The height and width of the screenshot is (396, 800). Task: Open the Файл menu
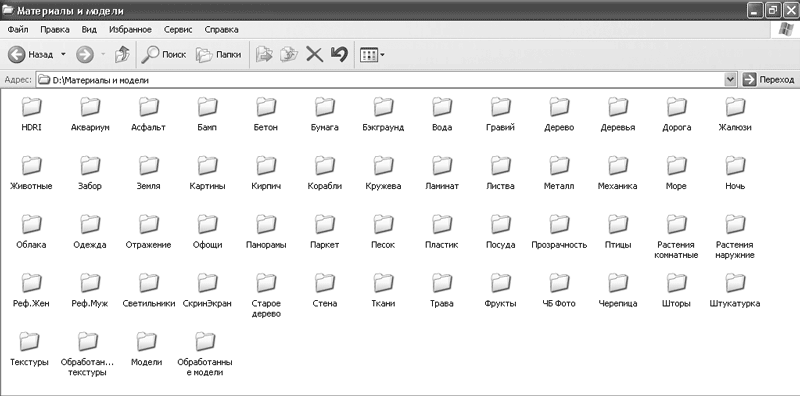tap(18, 30)
